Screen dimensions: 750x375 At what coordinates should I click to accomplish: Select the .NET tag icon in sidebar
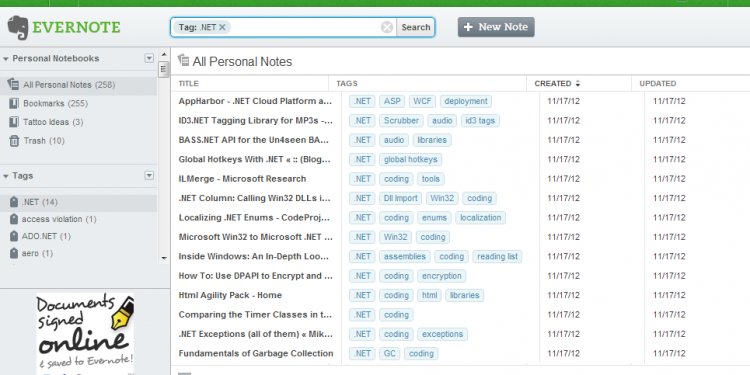(14, 202)
